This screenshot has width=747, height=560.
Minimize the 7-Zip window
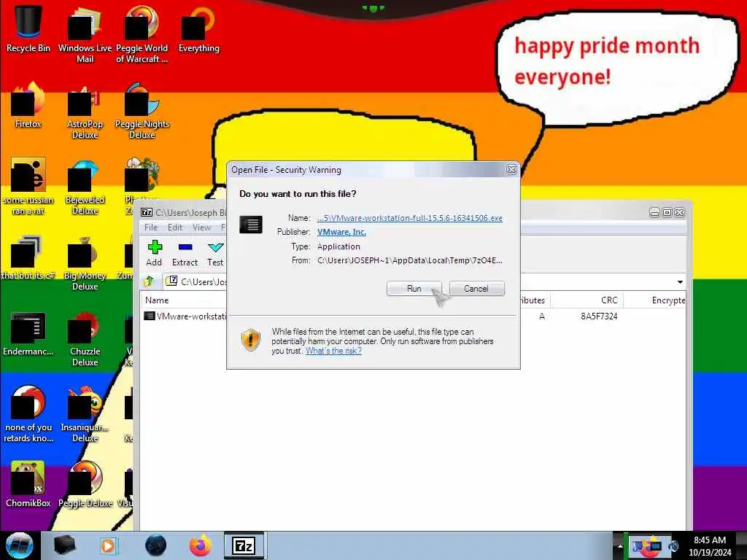click(x=655, y=212)
